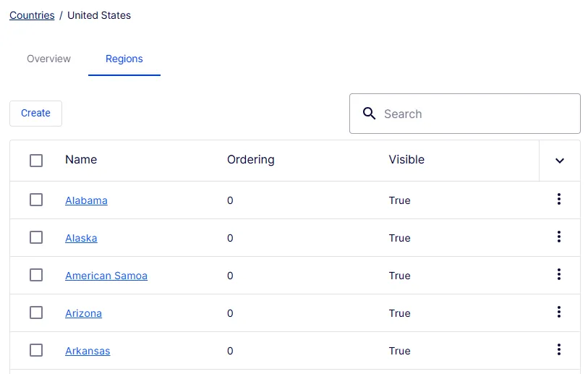The width and height of the screenshot is (588, 374).
Task: Select the Regions tab
Action: pyautogui.click(x=124, y=59)
